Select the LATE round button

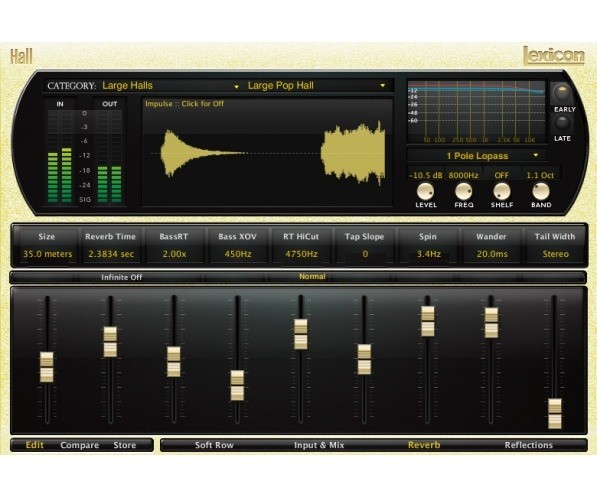[562, 123]
